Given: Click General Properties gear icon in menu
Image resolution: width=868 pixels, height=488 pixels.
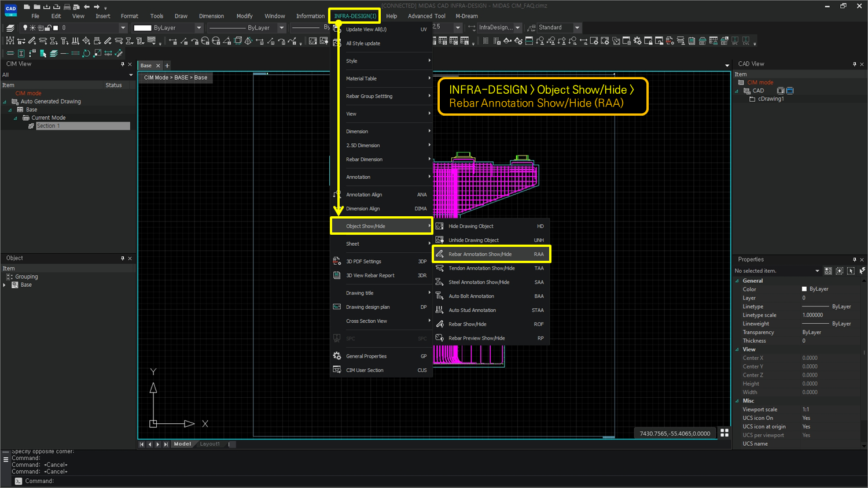Looking at the screenshot, I should tap(337, 356).
